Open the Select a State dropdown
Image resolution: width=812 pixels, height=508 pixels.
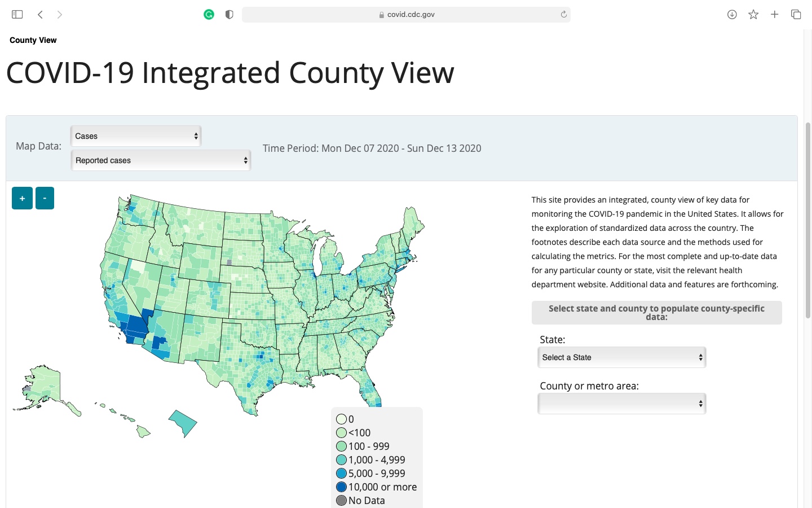pos(621,357)
